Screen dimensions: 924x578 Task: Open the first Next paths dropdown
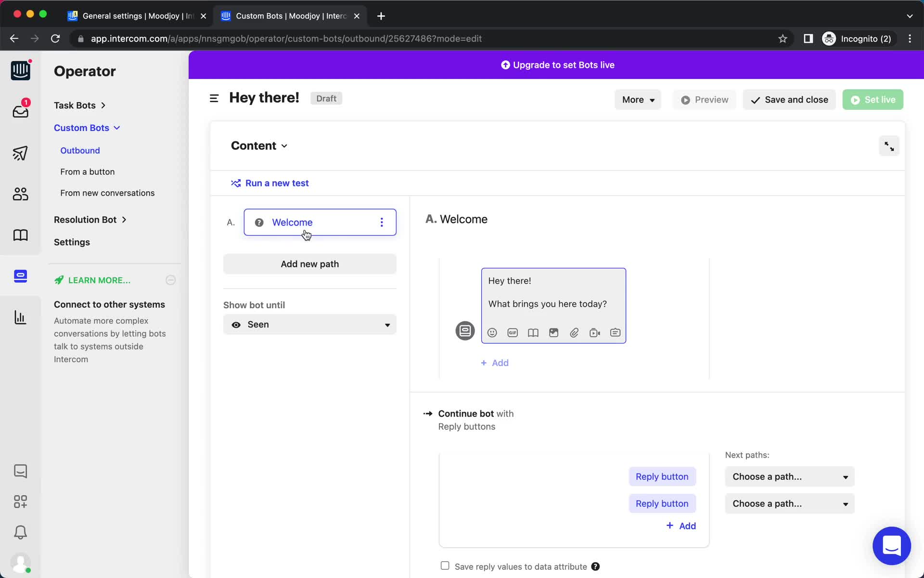[x=789, y=476]
